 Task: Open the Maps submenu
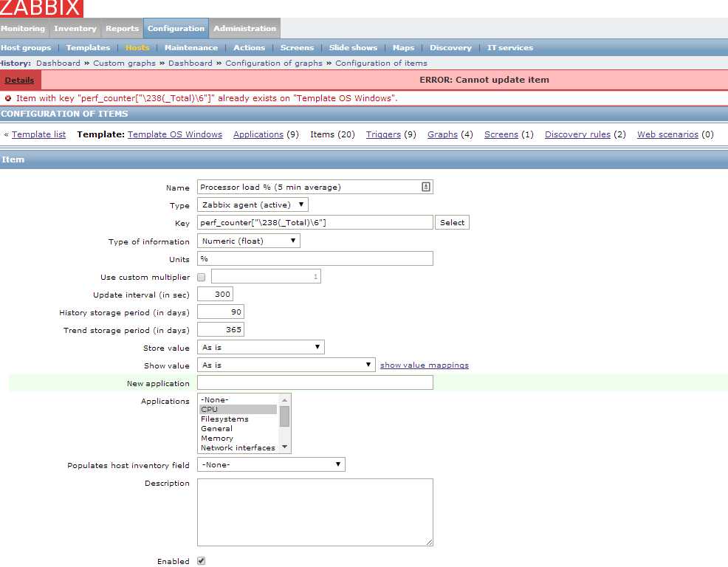pos(403,48)
